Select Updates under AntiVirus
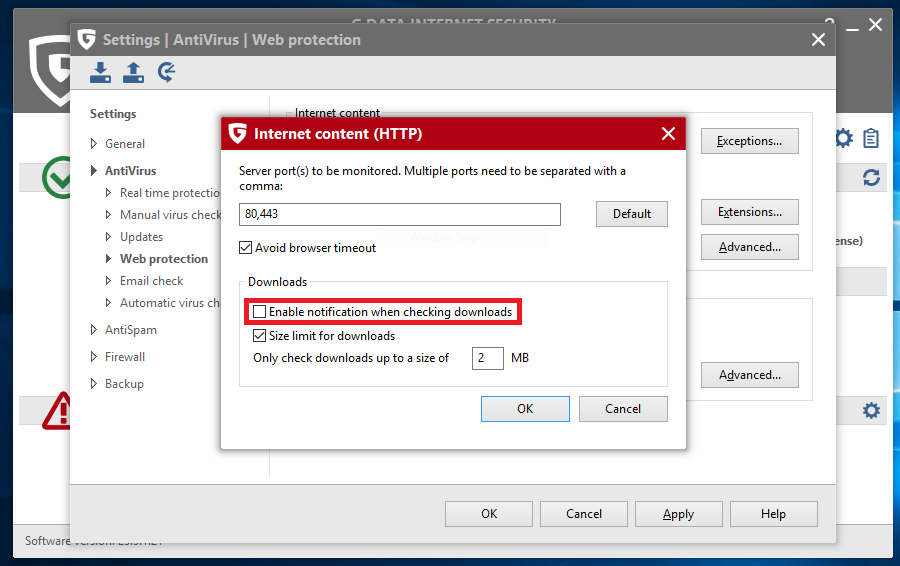900x566 pixels. 141,237
